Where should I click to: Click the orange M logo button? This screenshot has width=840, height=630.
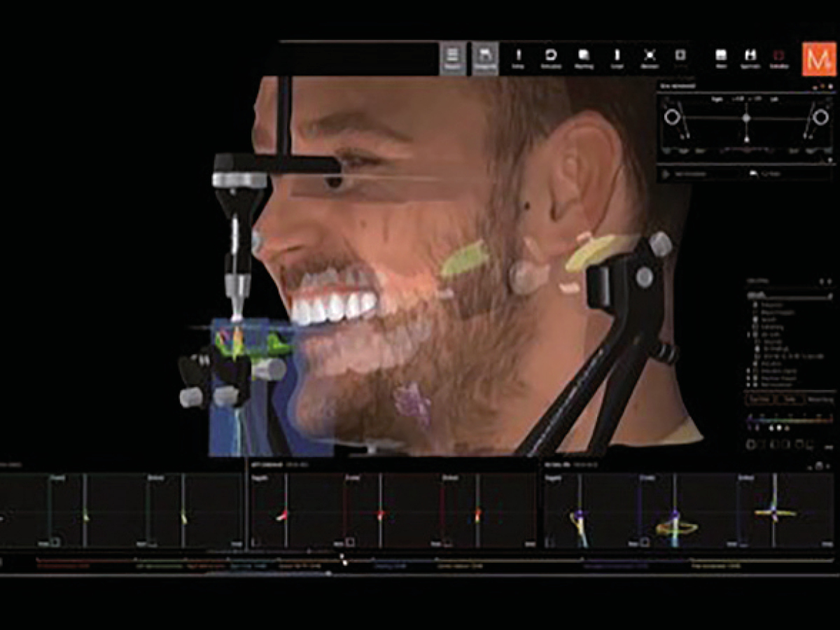point(817,59)
